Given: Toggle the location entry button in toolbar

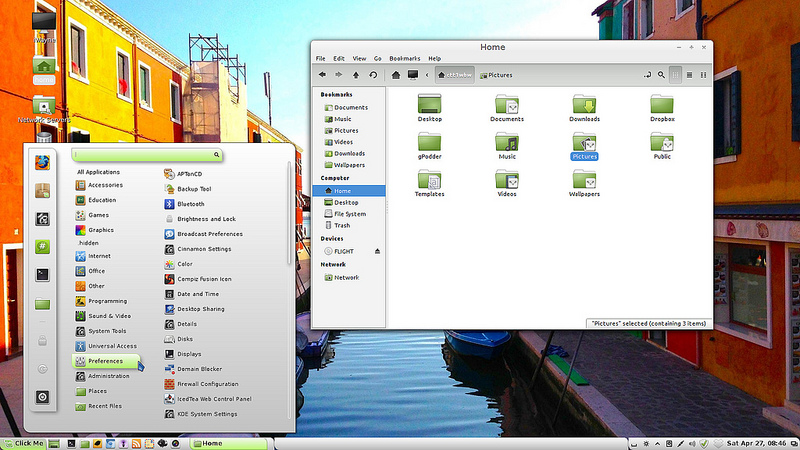Looking at the screenshot, I should pyautogui.click(x=646, y=74).
